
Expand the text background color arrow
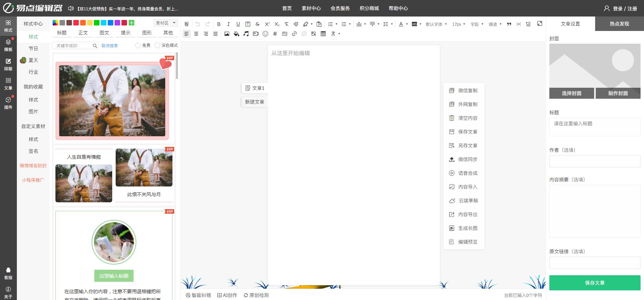click(420, 24)
